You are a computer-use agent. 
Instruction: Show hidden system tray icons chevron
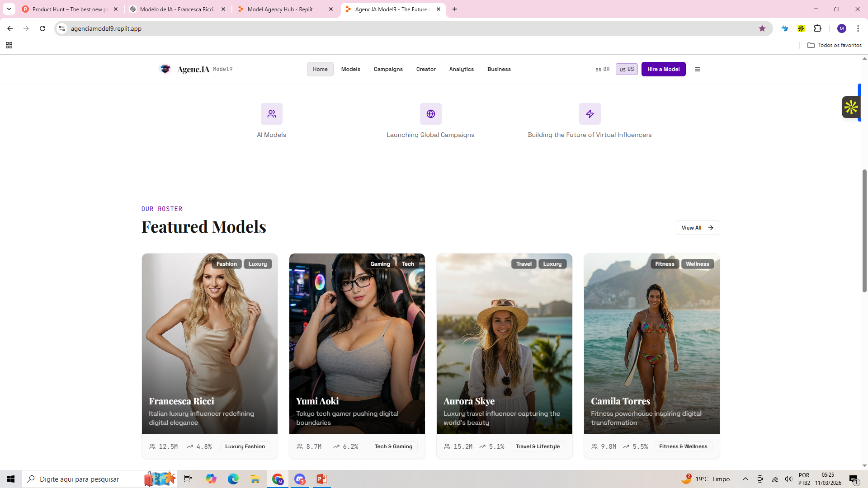[745, 479]
